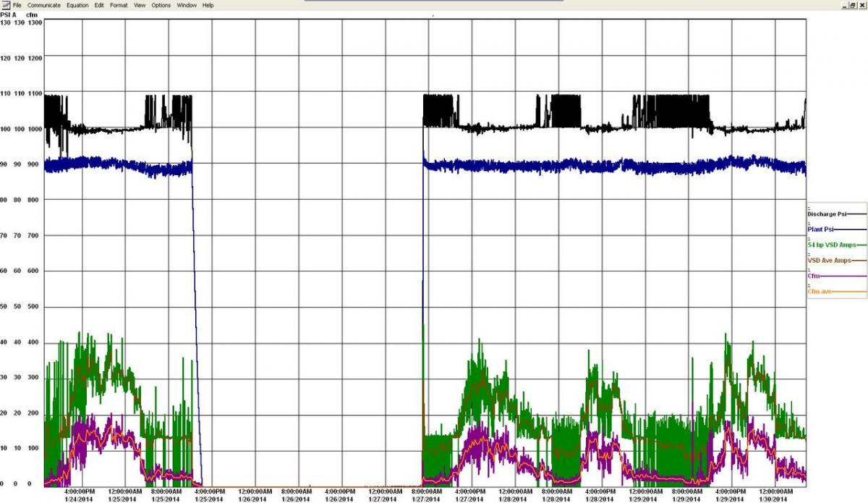The height and width of the screenshot is (503, 868).
Task: Click the purple Cfm legend line
Action: [x=843, y=276]
